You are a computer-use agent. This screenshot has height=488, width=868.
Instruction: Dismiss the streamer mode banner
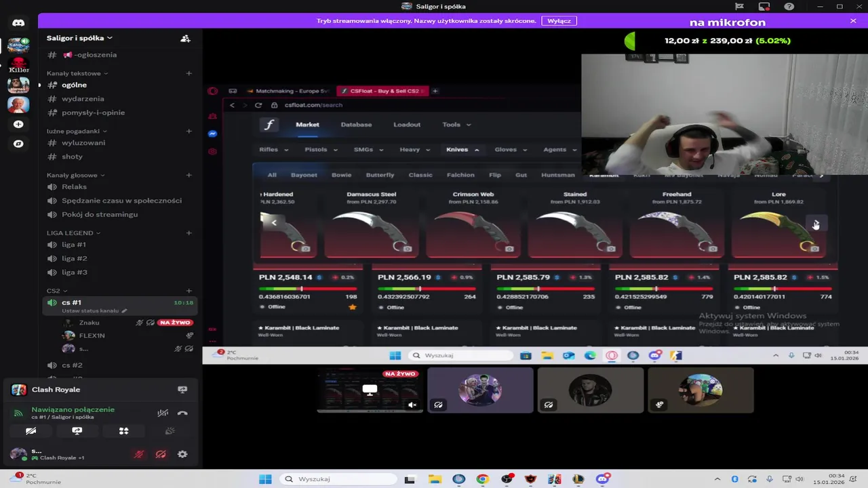[x=853, y=21]
